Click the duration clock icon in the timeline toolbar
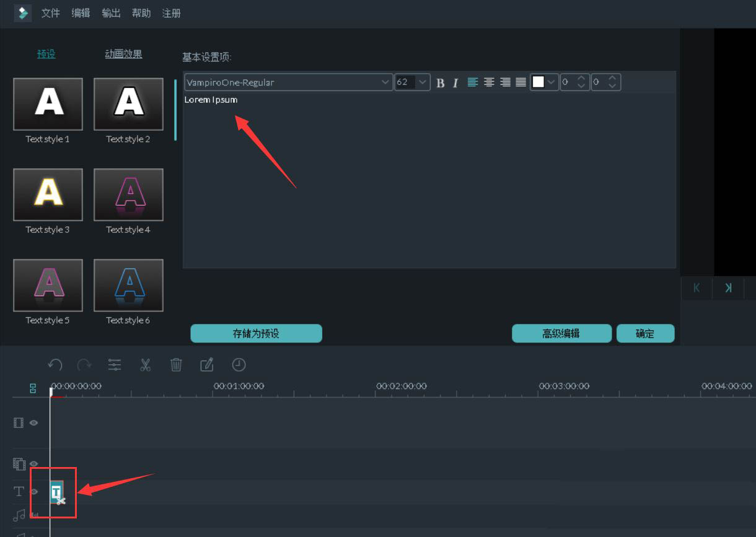Viewport: 756px width, 537px height. (239, 365)
